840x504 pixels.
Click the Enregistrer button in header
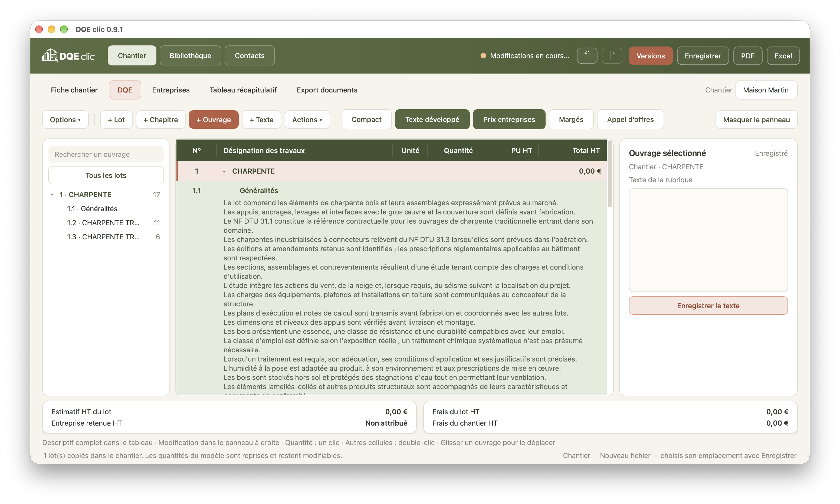click(703, 56)
